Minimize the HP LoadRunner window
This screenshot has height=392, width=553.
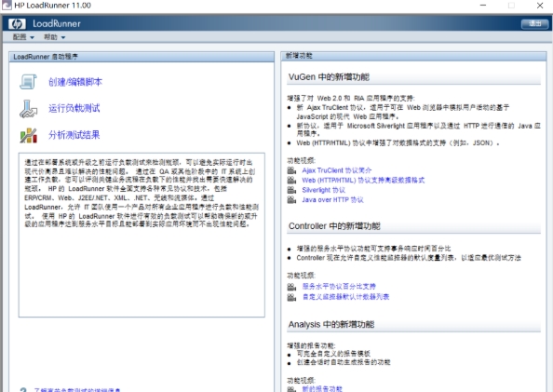tap(483, 6)
